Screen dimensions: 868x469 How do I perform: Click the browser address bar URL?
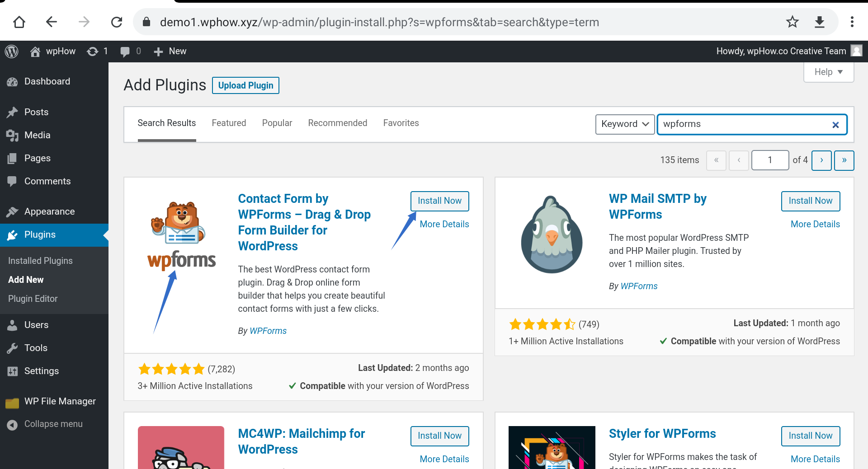(x=379, y=22)
